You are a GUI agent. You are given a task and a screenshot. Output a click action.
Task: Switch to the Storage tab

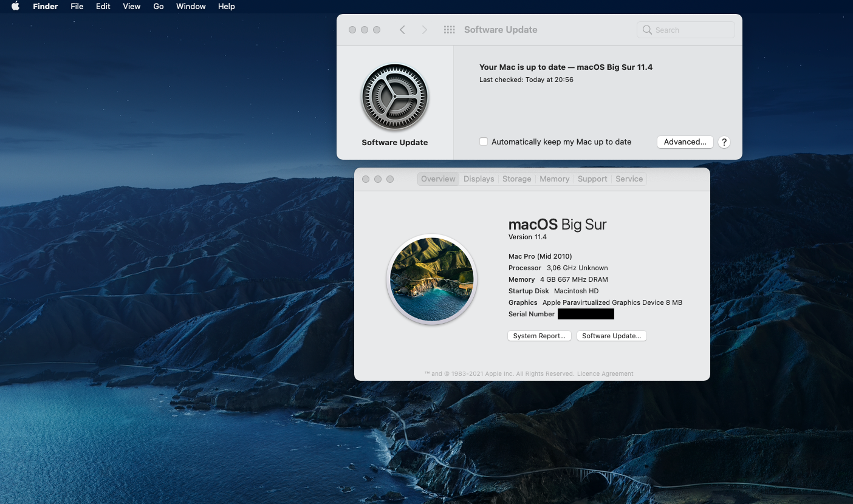pyautogui.click(x=517, y=179)
